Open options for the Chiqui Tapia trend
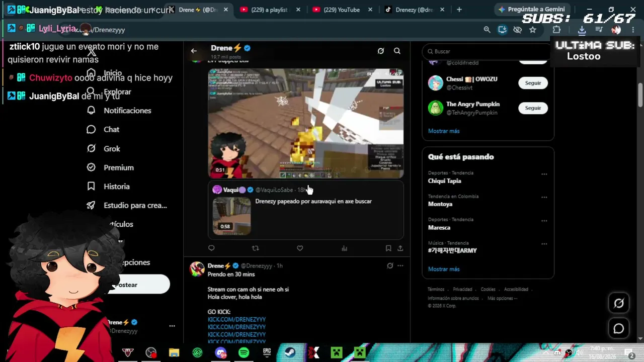 544,174
